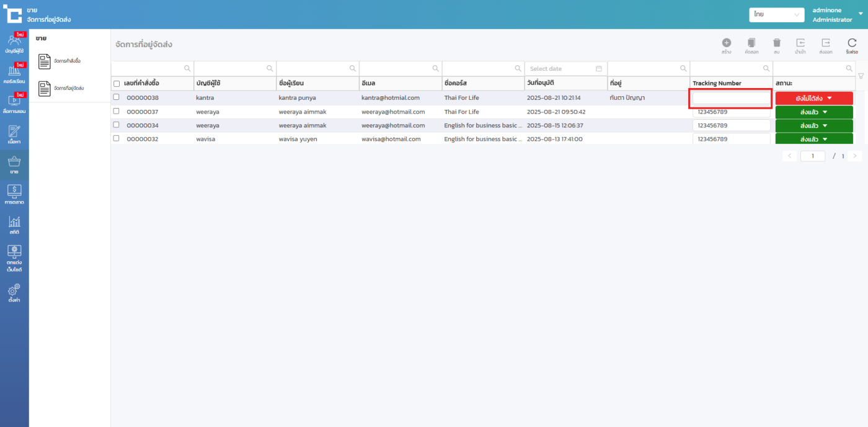Click the empty Tracking Number field for kantra
This screenshot has width=868, height=427.
pos(730,98)
